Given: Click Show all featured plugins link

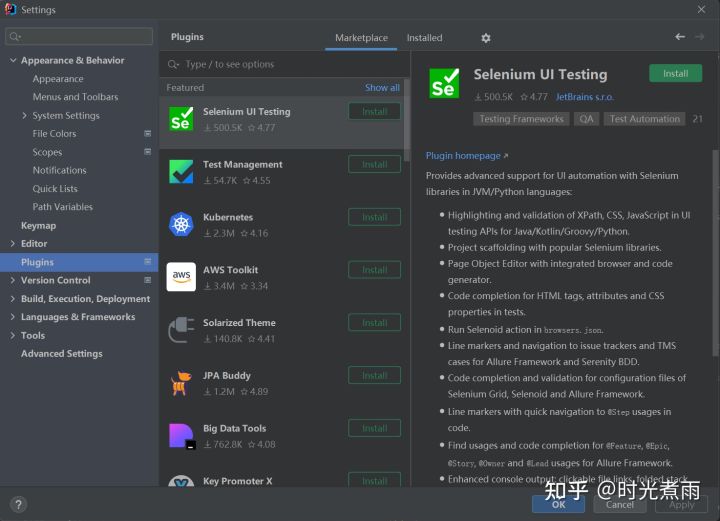Looking at the screenshot, I should pos(382,88).
